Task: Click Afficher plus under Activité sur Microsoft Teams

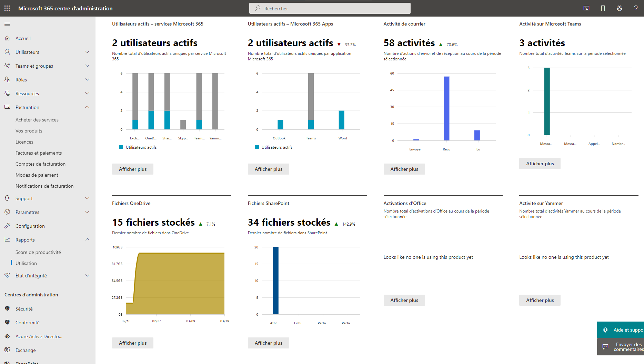Action: click(x=540, y=164)
